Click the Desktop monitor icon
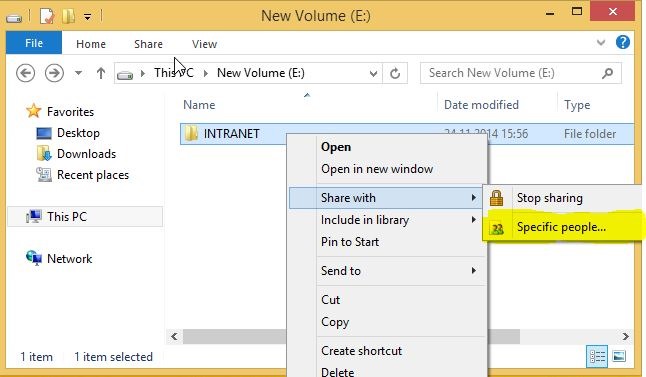Screen dimensions: 646x377 pyautogui.click(x=44, y=133)
